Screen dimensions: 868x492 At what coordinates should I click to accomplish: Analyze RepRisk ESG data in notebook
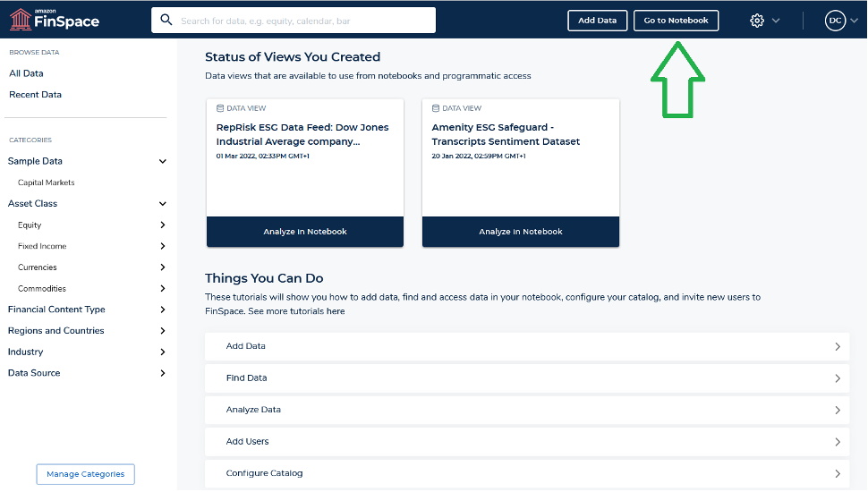tap(305, 232)
